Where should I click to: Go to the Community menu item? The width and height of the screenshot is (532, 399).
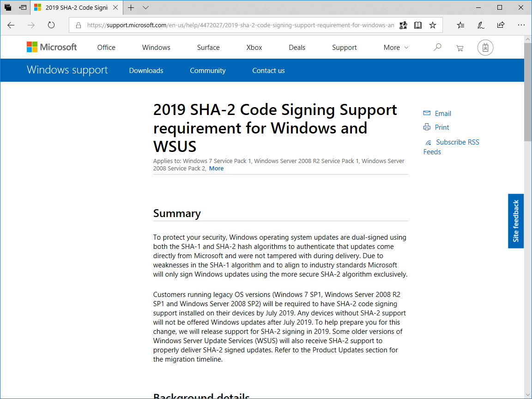tap(208, 71)
